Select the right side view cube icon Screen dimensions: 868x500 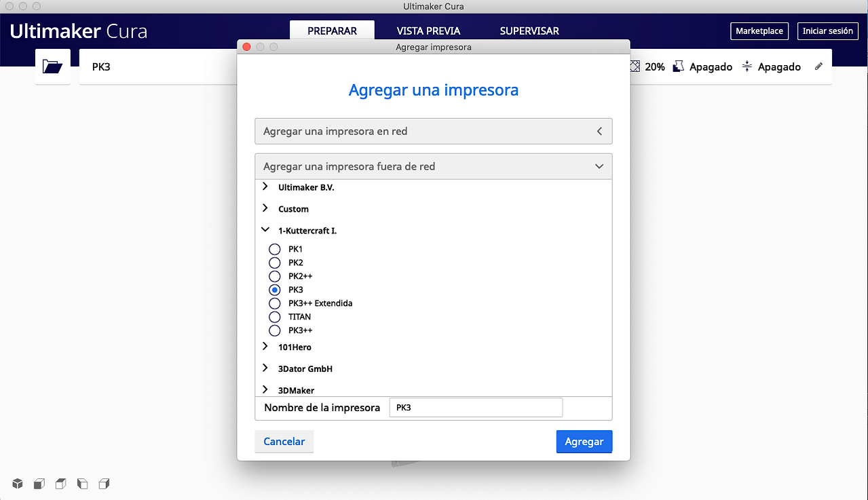tap(105, 484)
